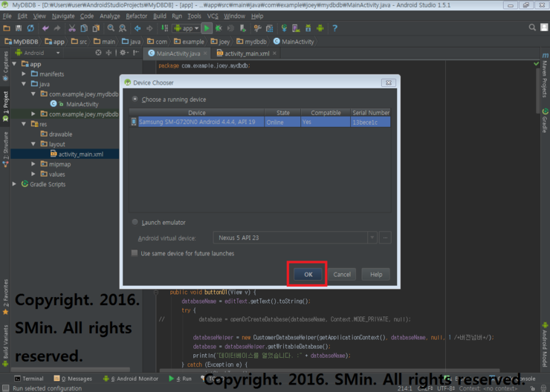The width and height of the screenshot is (550, 392).
Task: Select 'Choose a running device' radio button
Action: point(135,99)
